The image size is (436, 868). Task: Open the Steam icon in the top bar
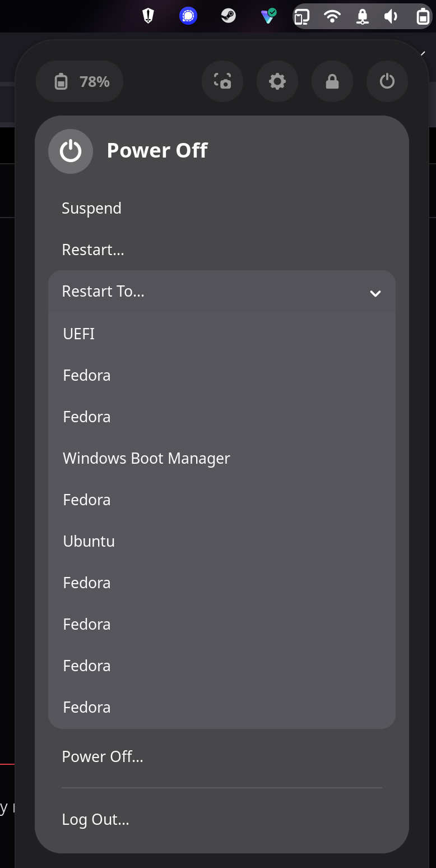coord(228,16)
